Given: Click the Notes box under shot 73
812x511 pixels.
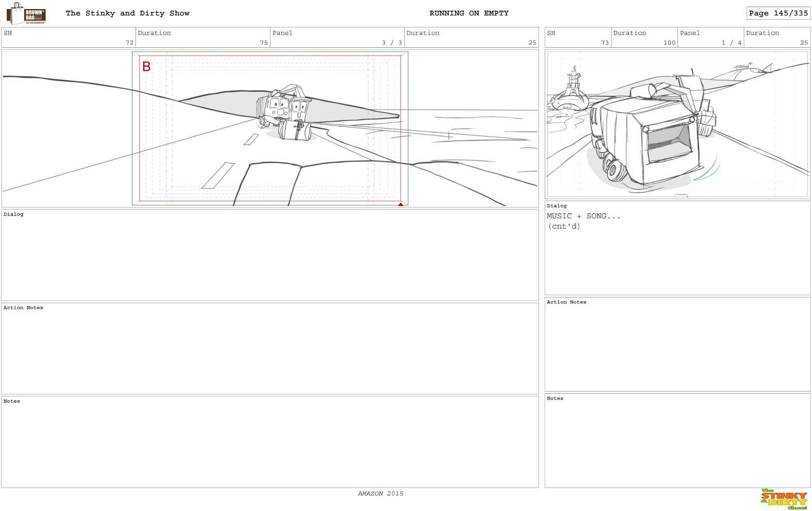Looking at the screenshot, I should pyautogui.click(x=678, y=440).
